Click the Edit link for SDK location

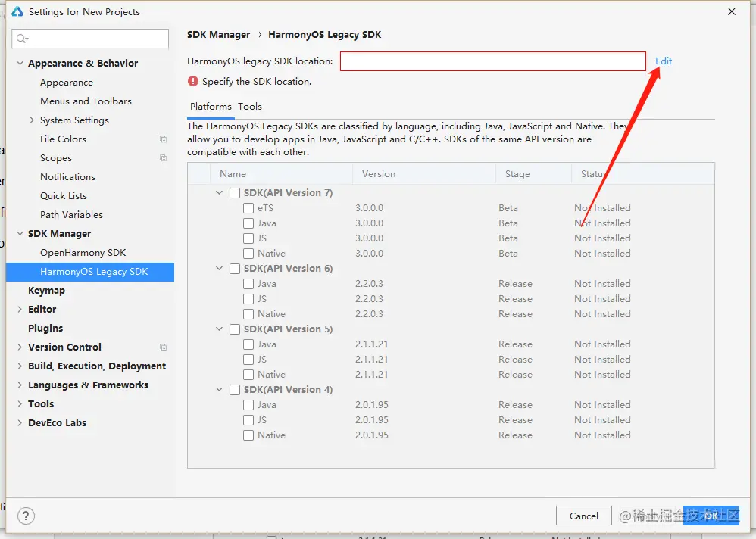point(664,61)
